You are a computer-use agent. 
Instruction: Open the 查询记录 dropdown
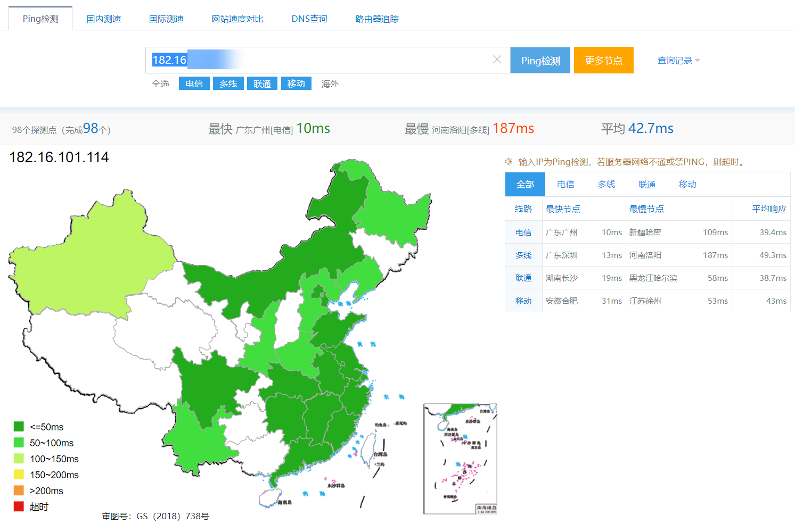678,61
